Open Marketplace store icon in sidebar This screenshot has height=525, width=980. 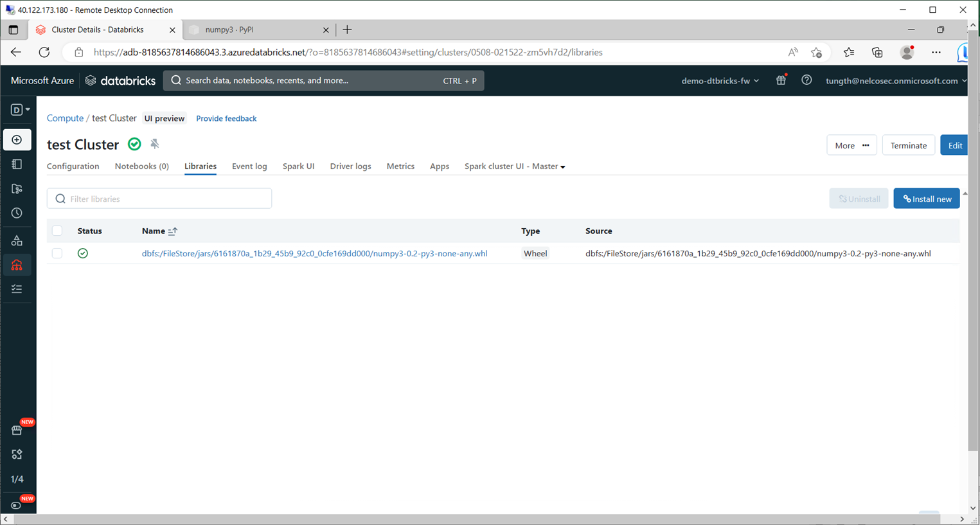pos(17,430)
